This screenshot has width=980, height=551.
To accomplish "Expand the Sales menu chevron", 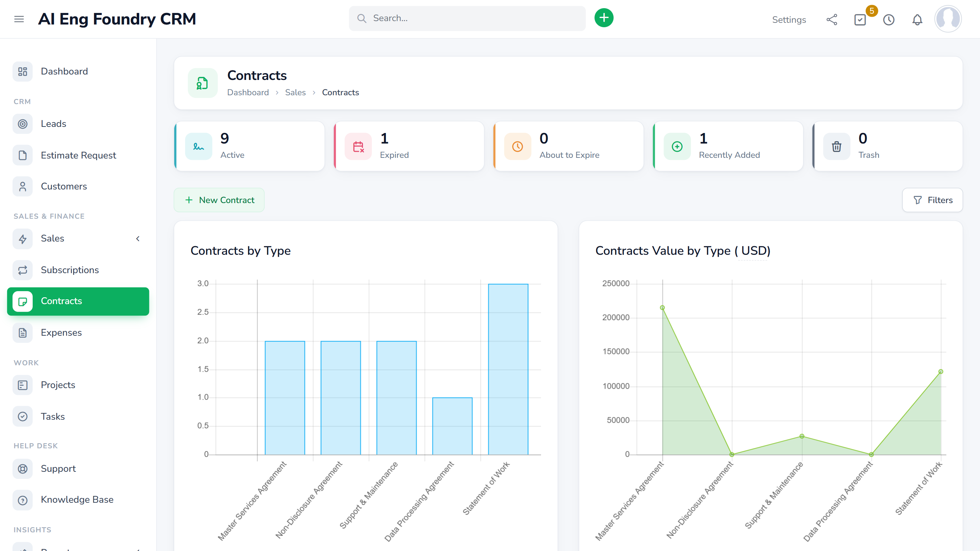I will 138,238.
